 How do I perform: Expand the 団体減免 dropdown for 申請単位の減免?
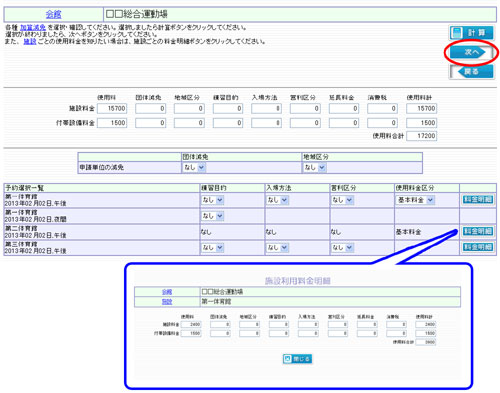pyautogui.click(x=194, y=167)
